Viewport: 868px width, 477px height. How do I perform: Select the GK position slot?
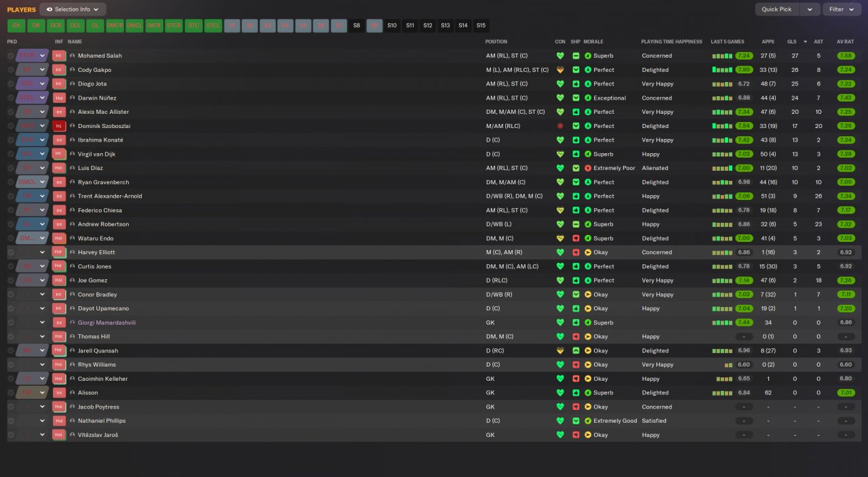pos(16,26)
